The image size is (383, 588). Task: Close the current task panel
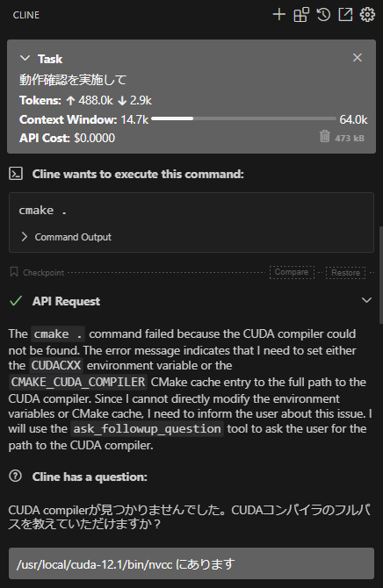click(x=358, y=58)
